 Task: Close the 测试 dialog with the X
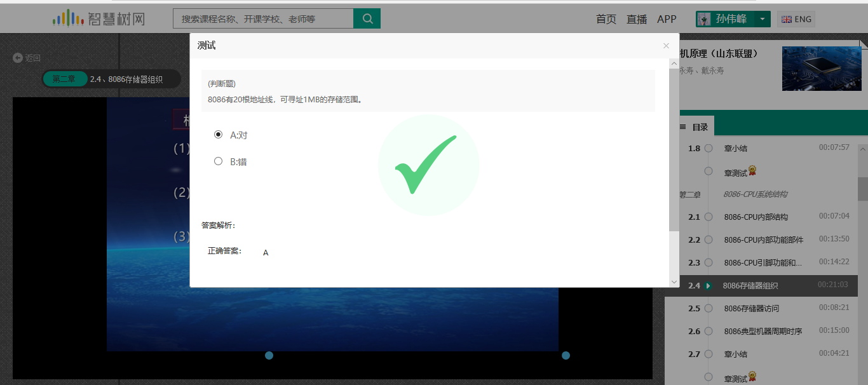coord(666,46)
